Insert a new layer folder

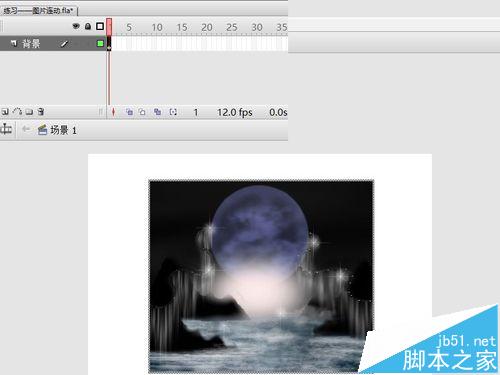pyautogui.click(x=29, y=112)
